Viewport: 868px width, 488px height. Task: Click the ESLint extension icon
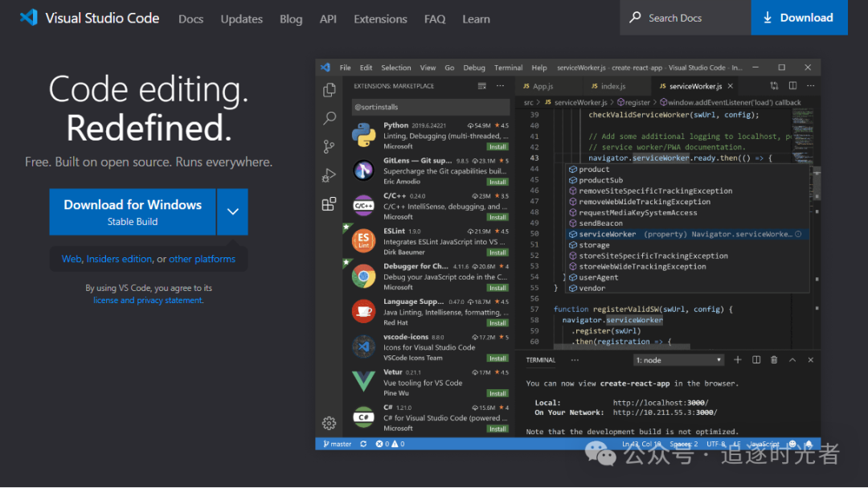(x=364, y=241)
